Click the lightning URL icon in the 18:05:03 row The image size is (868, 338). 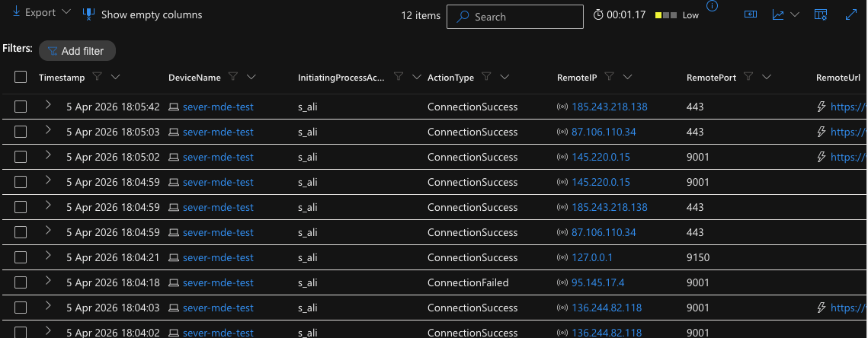822,131
